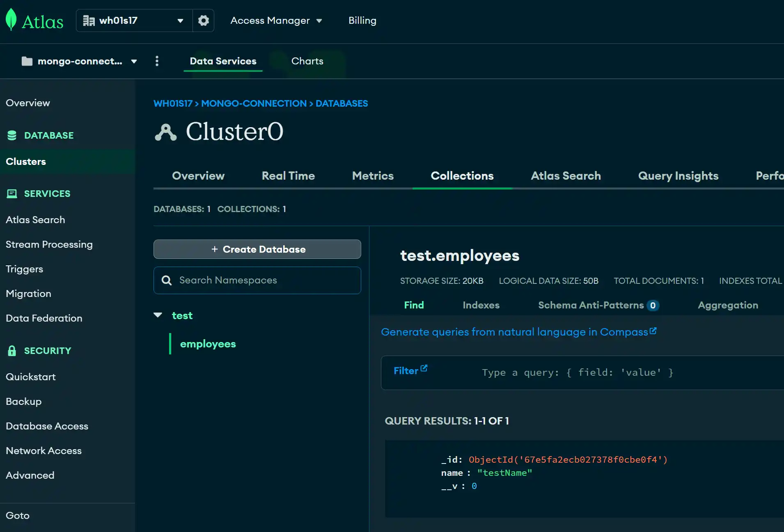Expand the Access Manager menu
The width and height of the screenshot is (784, 532).
[x=276, y=21]
